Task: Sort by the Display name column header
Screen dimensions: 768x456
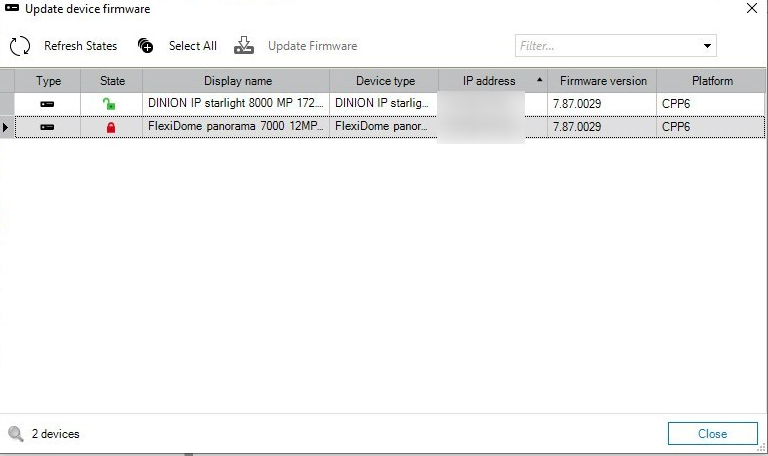Action: [238, 81]
